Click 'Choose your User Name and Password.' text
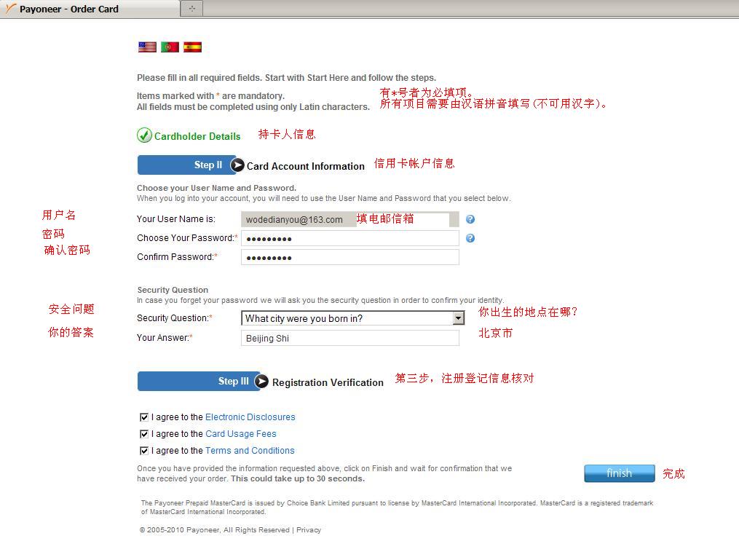This screenshot has width=739, height=560. [216, 188]
